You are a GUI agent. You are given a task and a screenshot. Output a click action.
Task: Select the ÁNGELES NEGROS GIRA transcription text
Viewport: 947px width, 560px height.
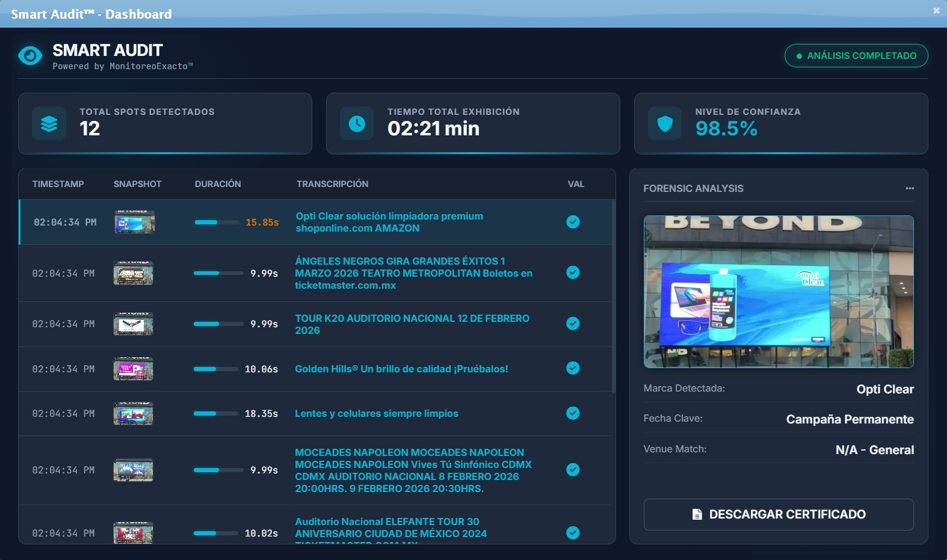point(414,273)
